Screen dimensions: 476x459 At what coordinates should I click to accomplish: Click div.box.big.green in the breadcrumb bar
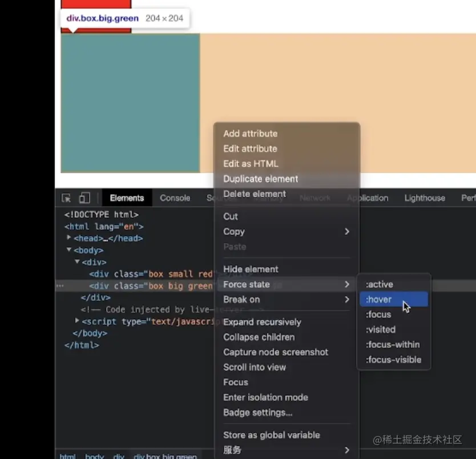[165, 456]
